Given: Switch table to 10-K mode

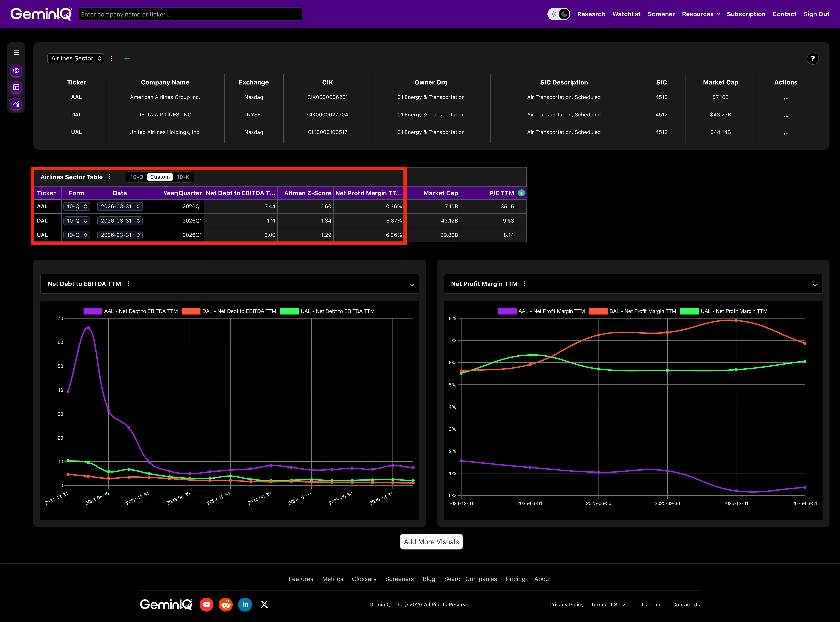Looking at the screenshot, I should (183, 177).
